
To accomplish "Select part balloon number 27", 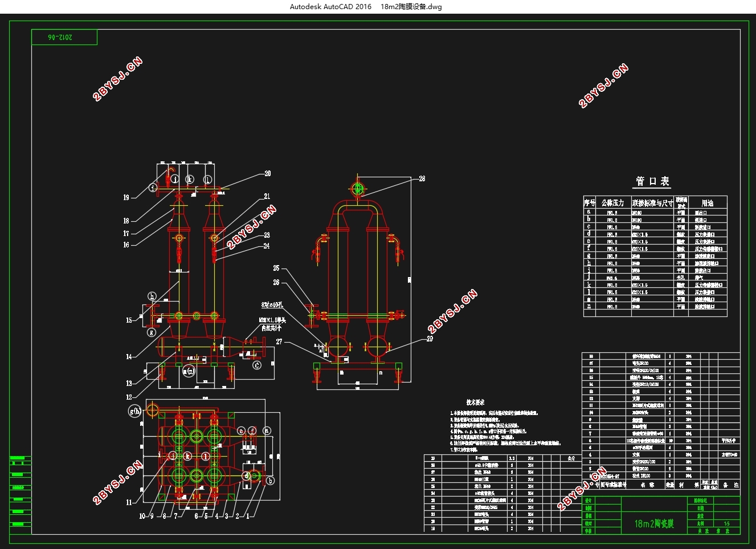I will 279,341.
